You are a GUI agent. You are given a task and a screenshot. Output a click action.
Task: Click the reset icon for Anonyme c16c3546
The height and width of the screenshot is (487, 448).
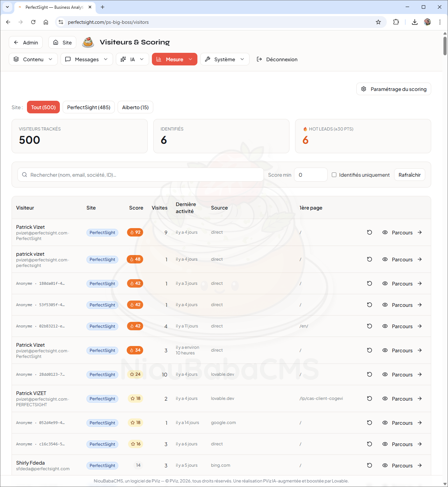[x=369, y=444]
